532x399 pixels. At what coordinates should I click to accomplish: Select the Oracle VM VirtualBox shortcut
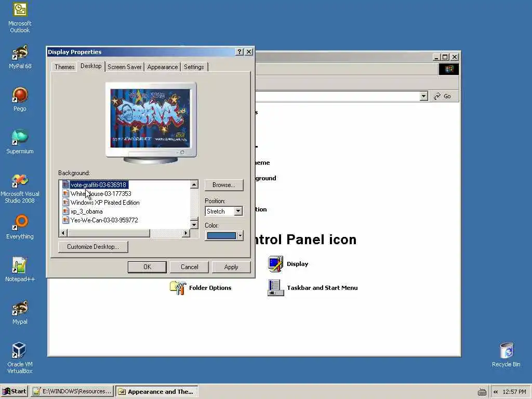click(20, 358)
